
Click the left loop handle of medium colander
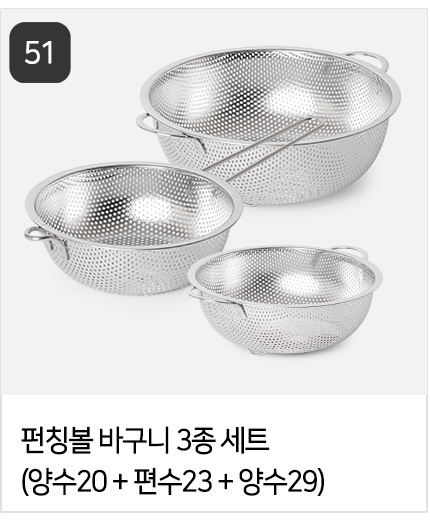[x=37, y=234]
